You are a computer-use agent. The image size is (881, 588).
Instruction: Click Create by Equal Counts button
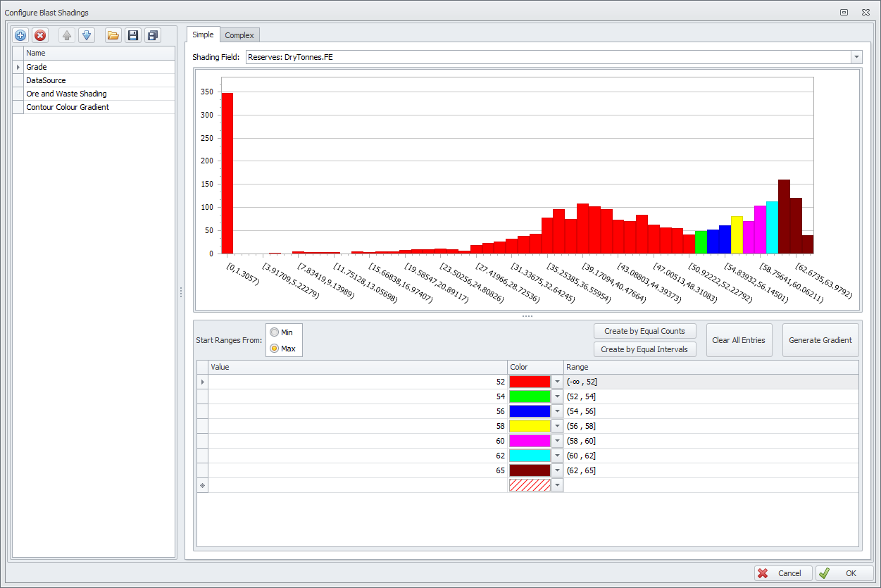click(644, 331)
